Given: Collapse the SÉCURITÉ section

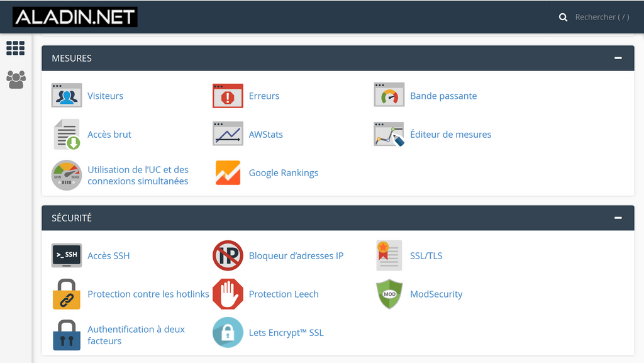Looking at the screenshot, I should point(618,218).
